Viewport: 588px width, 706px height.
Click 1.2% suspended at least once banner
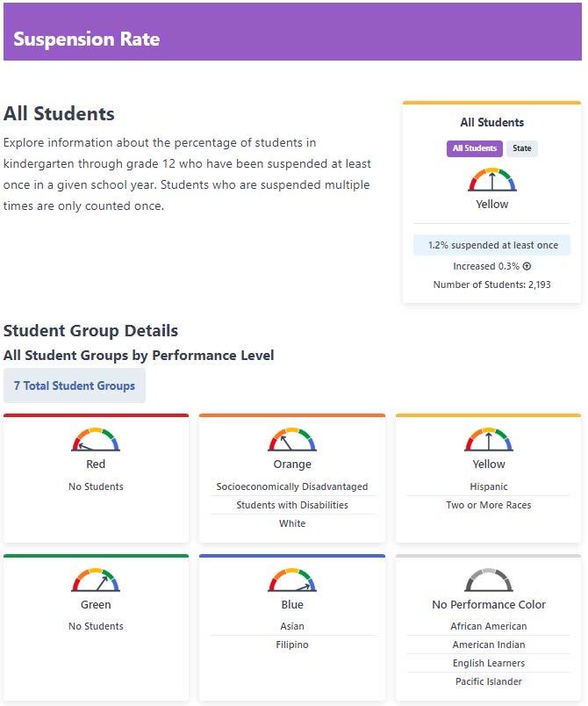tap(491, 245)
